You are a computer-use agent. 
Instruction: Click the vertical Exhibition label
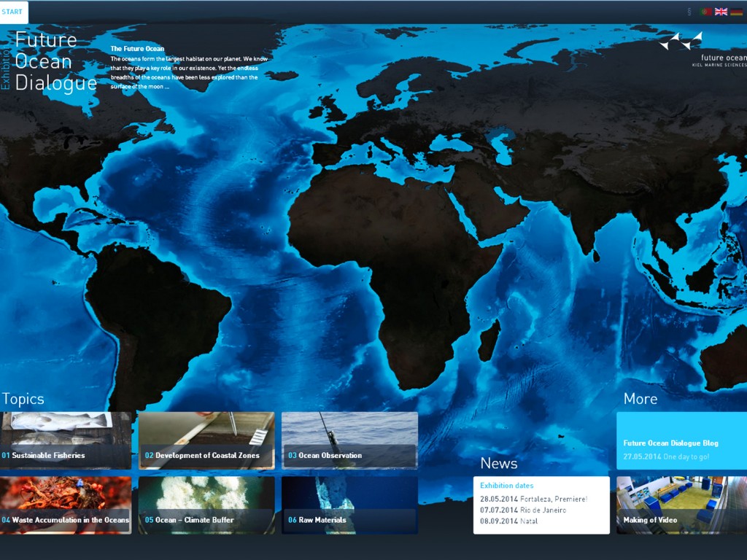pos(5,68)
